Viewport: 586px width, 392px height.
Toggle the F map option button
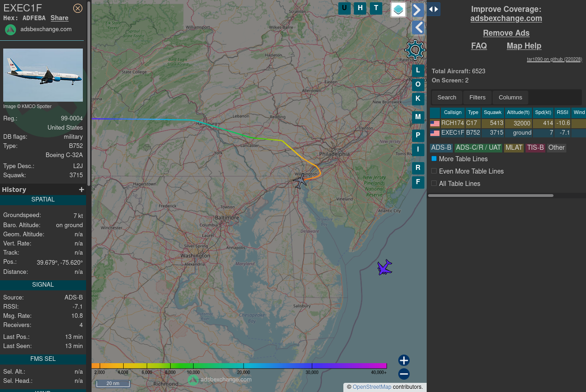tap(418, 182)
